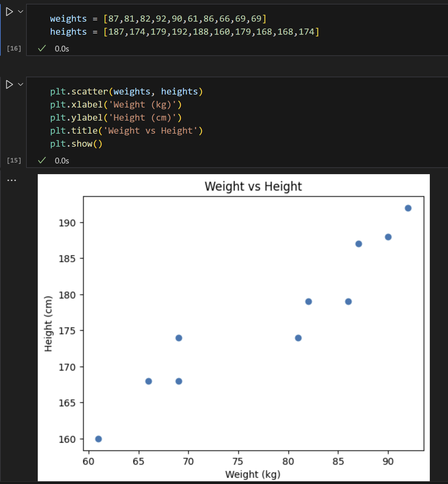Click the y-axis tick label 160
Screen dimensions: 448x484
pos(67,439)
